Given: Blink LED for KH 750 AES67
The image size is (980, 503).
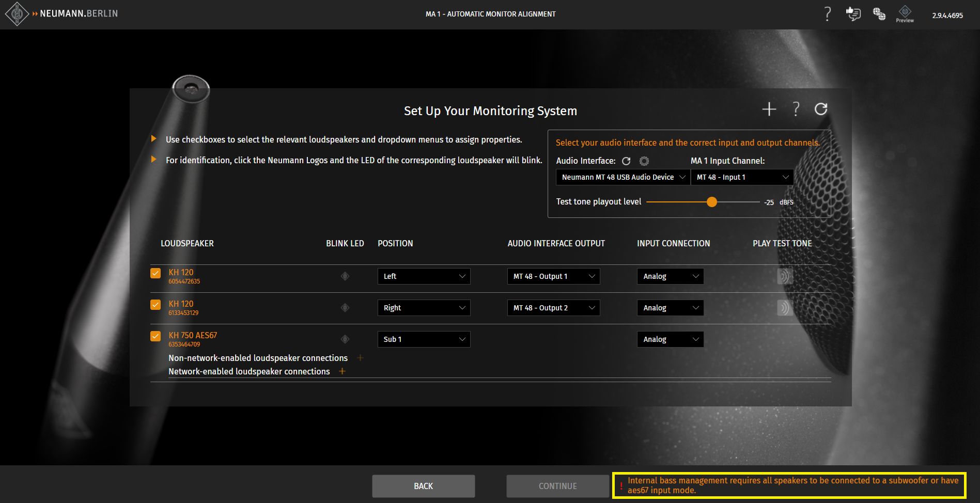Looking at the screenshot, I should 345,339.
